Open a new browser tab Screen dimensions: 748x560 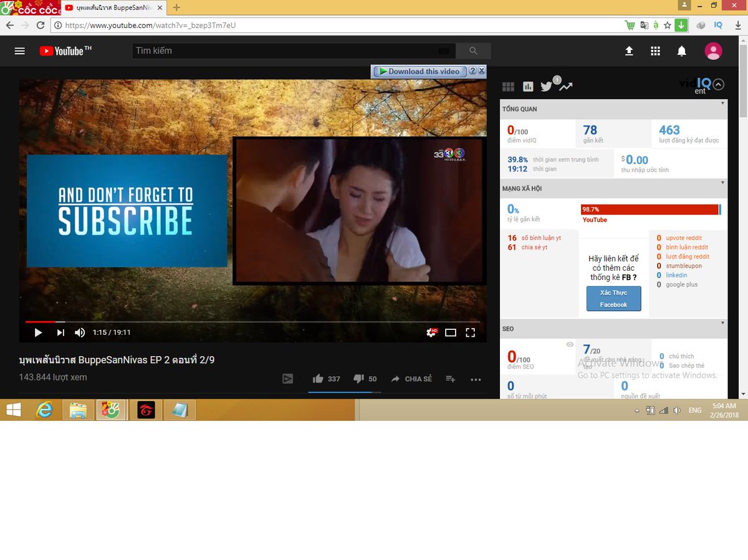click(x=176, y=7)
